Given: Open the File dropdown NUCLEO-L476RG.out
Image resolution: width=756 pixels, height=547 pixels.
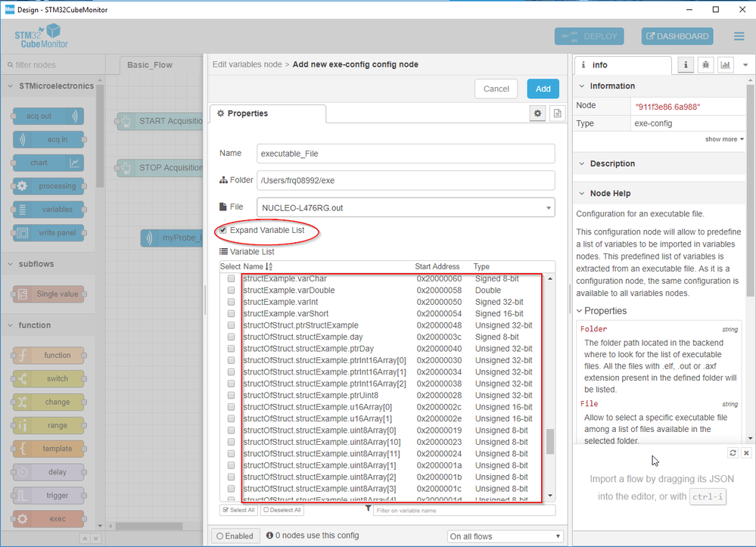Looking at the screenshot, I should [x=406, y=208].
